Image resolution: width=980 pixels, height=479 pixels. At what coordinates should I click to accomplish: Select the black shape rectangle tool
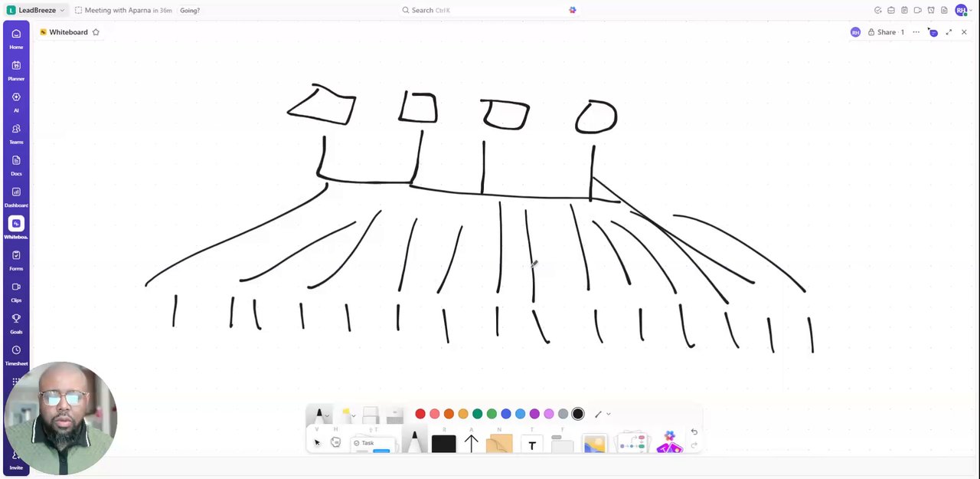(443, 443)
